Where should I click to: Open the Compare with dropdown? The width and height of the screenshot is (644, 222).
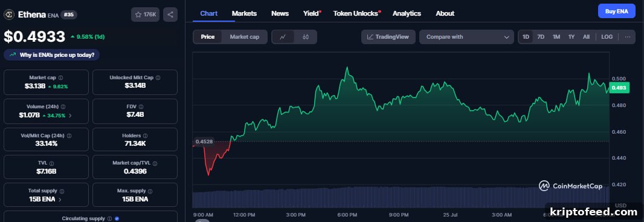pyautogui.click(x=466, y=37)
